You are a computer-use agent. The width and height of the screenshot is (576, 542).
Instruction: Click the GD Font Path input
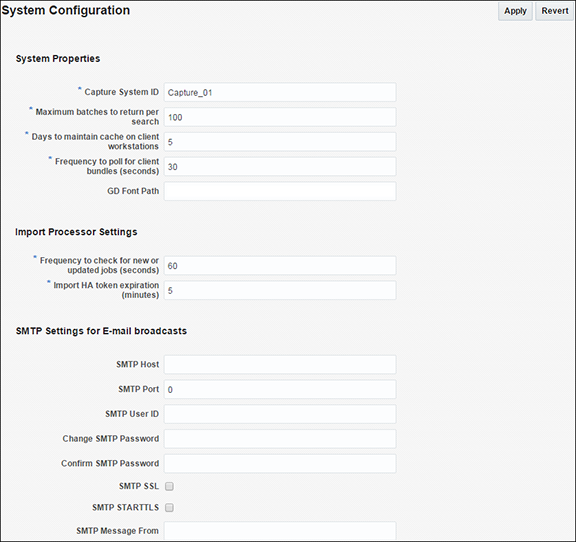click(280, 191)
